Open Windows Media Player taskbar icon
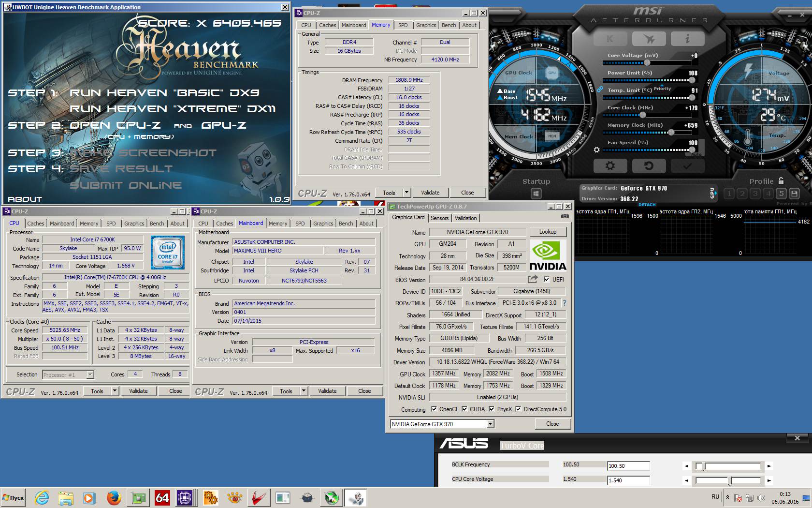Screen dimensions: 812x508 [x=89, y=497]
